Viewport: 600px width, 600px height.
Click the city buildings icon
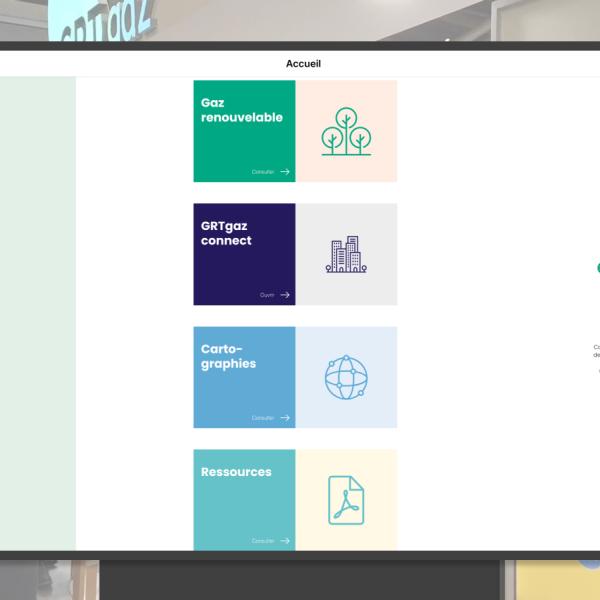[x=346, y=254]
